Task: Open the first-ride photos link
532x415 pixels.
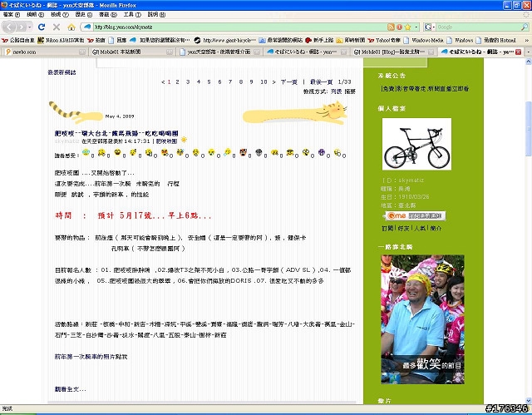Action: [x=91, y=357]
